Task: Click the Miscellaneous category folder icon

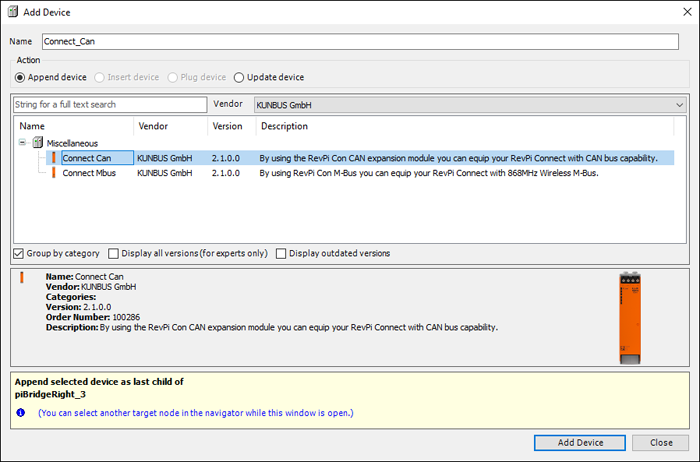Action: pyautogui.click(x=38, y=143)
